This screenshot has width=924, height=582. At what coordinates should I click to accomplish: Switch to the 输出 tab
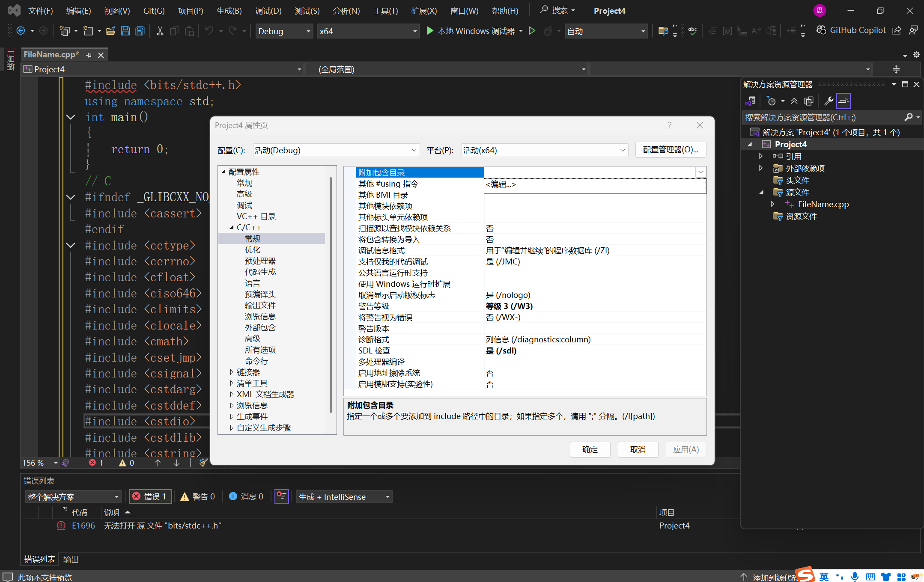click(x=71, y=559)
